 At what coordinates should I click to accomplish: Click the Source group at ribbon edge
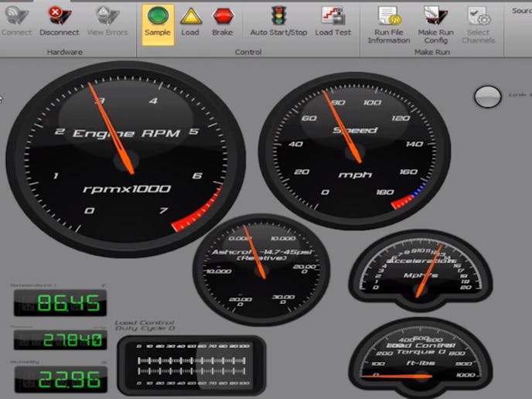click(522, 12)
